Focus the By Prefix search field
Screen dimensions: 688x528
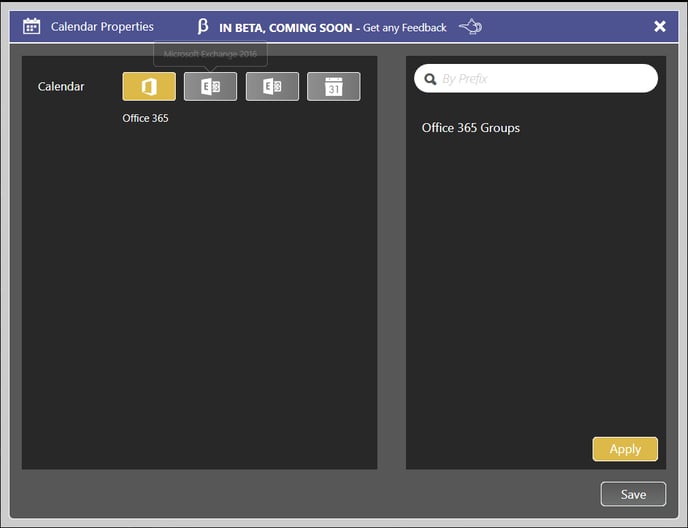coord(536,79)
